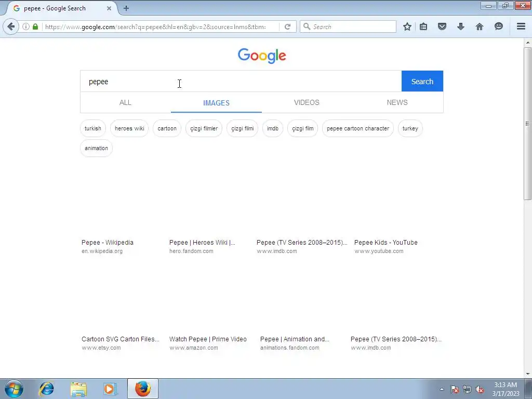The height and width of the screenshot is (399, 532).
Task: Open the Windows Start menu orb
Action: pyautogui.click(x=14, y=389)
